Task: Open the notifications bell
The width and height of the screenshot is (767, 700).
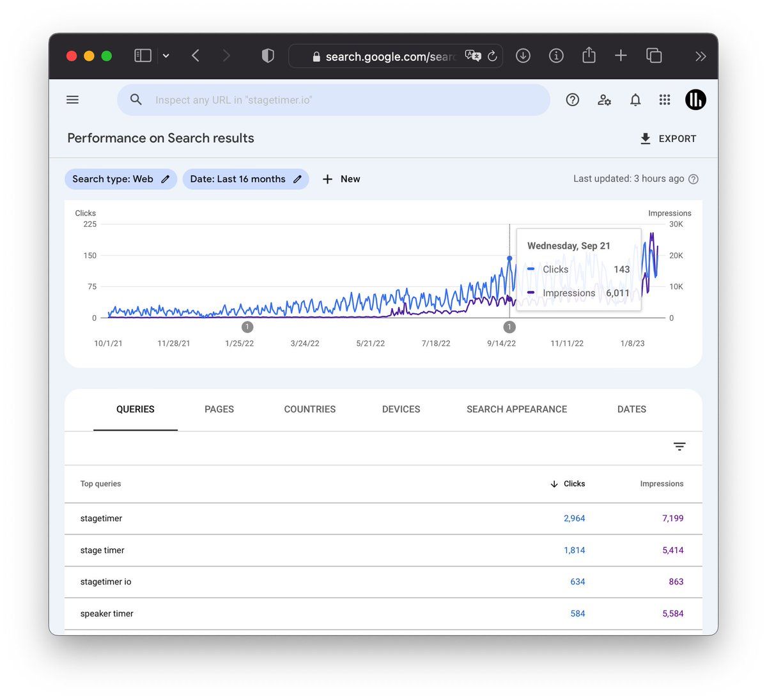Action: point(635,100)
